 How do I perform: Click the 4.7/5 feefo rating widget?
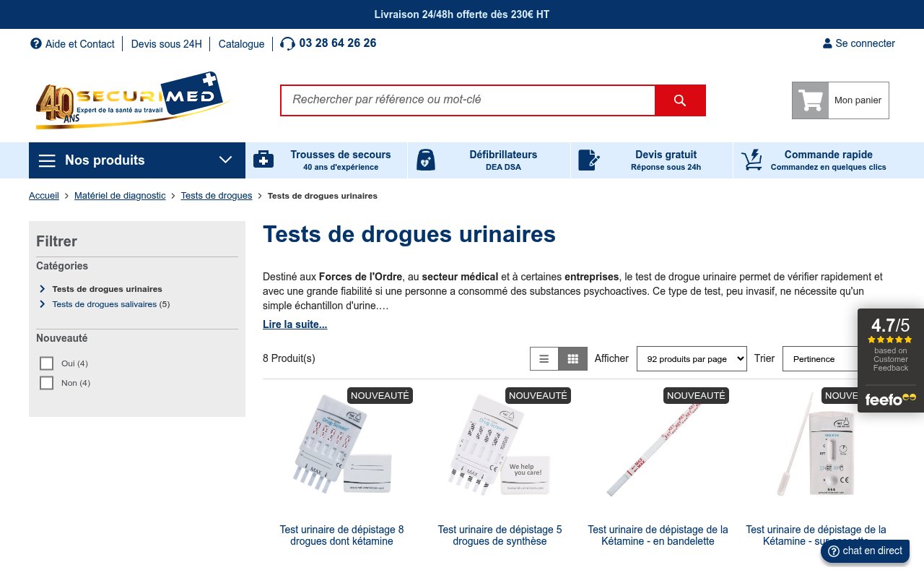pos(890,361)
